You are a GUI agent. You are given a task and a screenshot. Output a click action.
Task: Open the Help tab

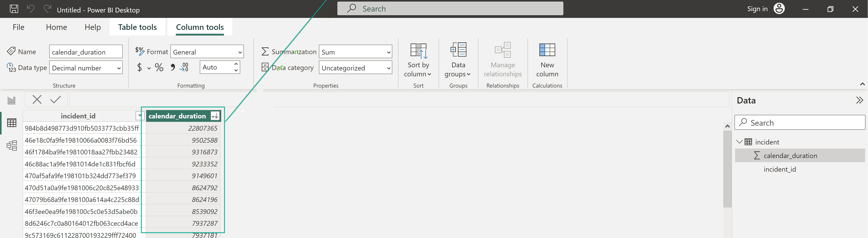(x=93, y=27)
